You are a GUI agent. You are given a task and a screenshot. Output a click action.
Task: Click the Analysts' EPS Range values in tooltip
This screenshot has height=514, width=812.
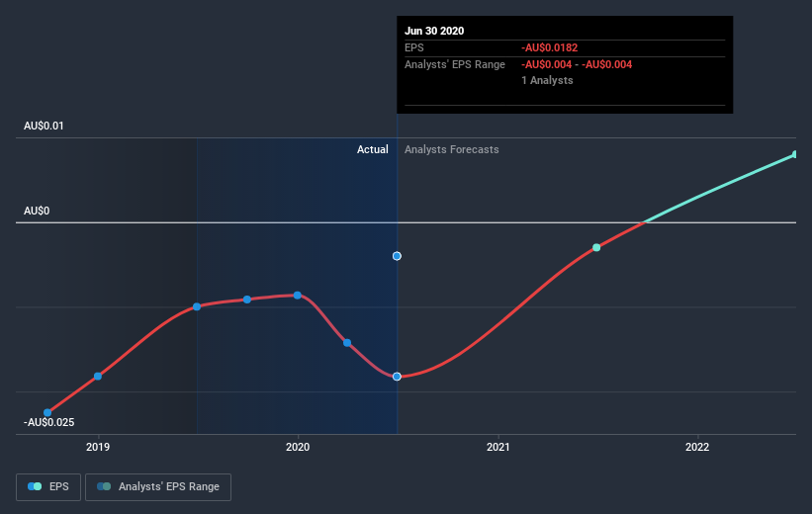tap(577, 64)
